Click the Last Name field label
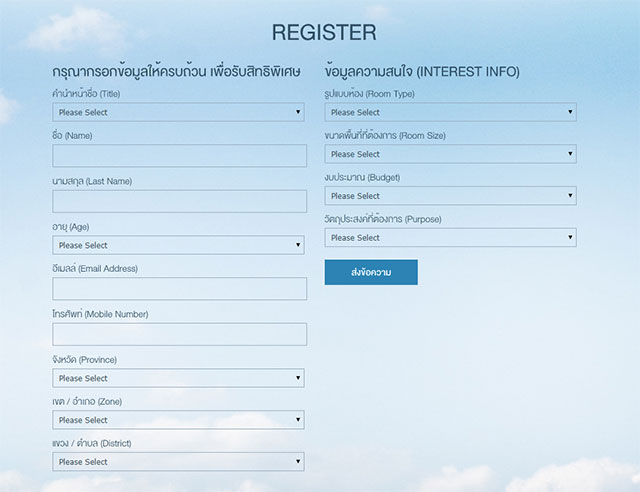The image size is (640, 492). [92, 181]
